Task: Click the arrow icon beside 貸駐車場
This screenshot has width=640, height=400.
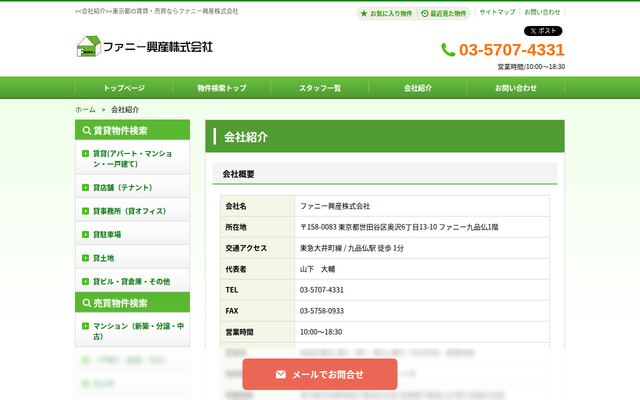Action: (85, 234)
